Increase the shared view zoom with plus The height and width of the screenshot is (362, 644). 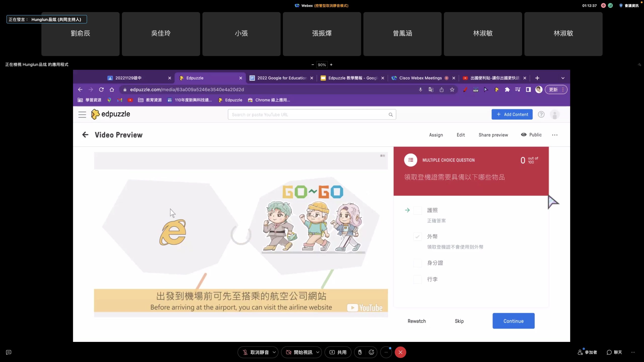pyautogui.click(x=331, y=65)
